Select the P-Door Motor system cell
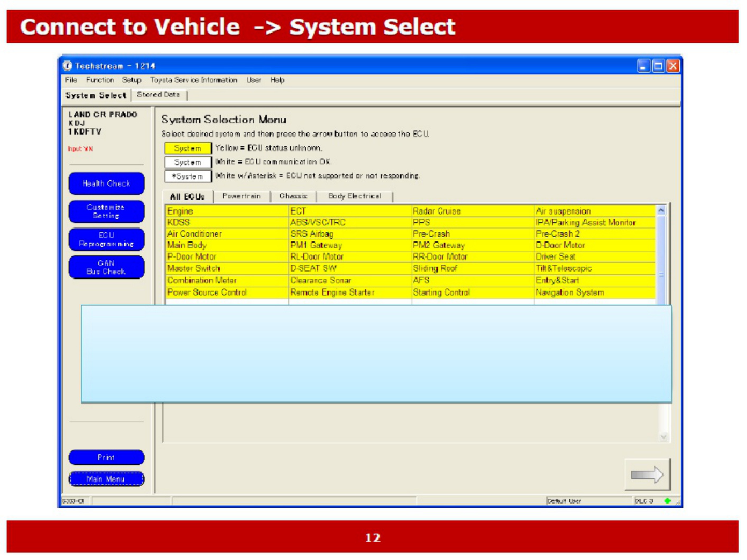Image resolution: width=747 pixels, height=560 pixels. [x=227, y=257]
